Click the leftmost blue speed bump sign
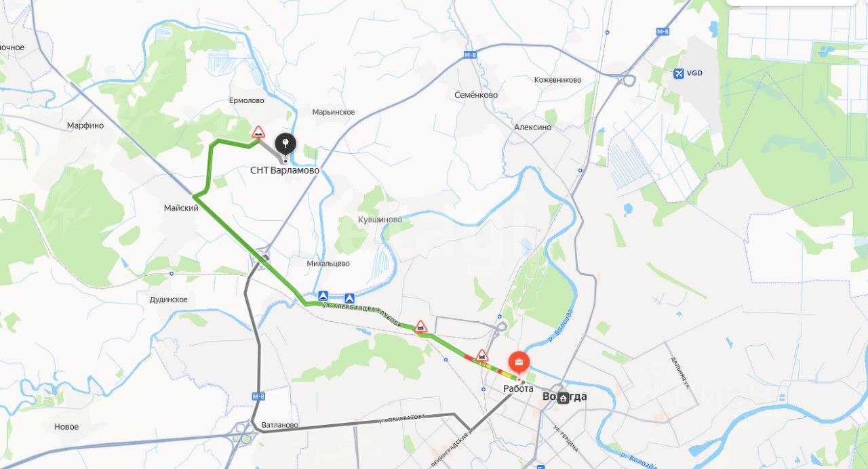 pyautogui.click(x=323, y=296)
